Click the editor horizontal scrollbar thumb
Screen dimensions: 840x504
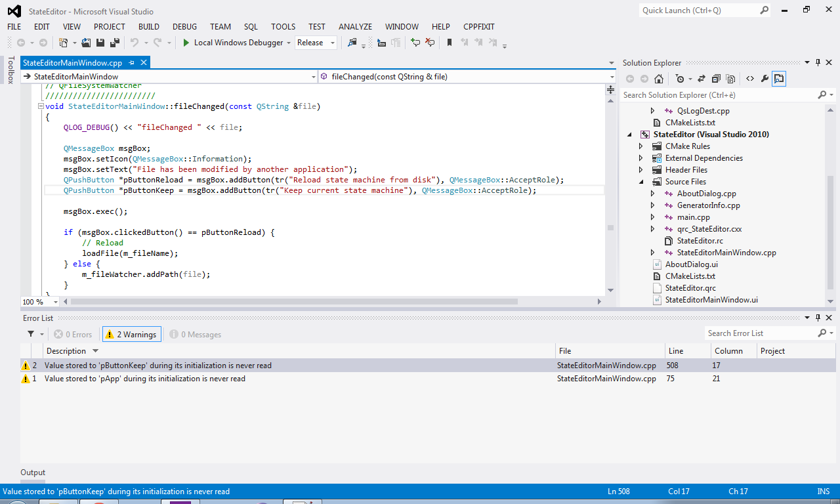294,302
